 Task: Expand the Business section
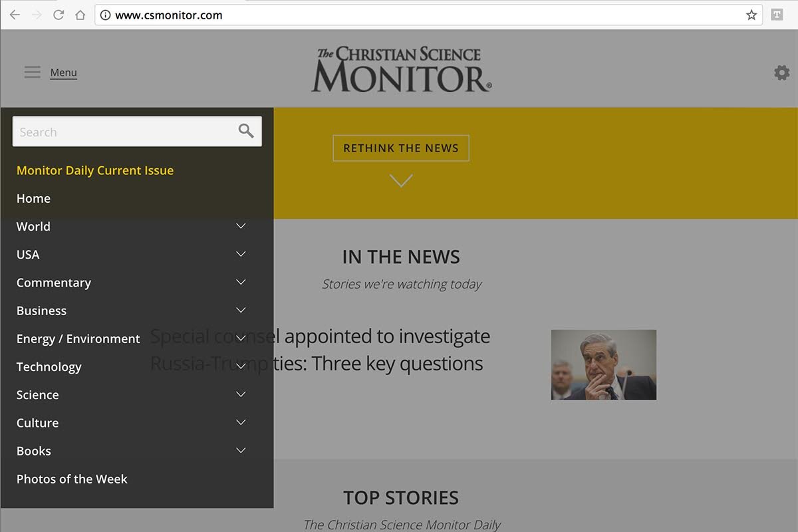pyautogui.click(x=241, y=310)
